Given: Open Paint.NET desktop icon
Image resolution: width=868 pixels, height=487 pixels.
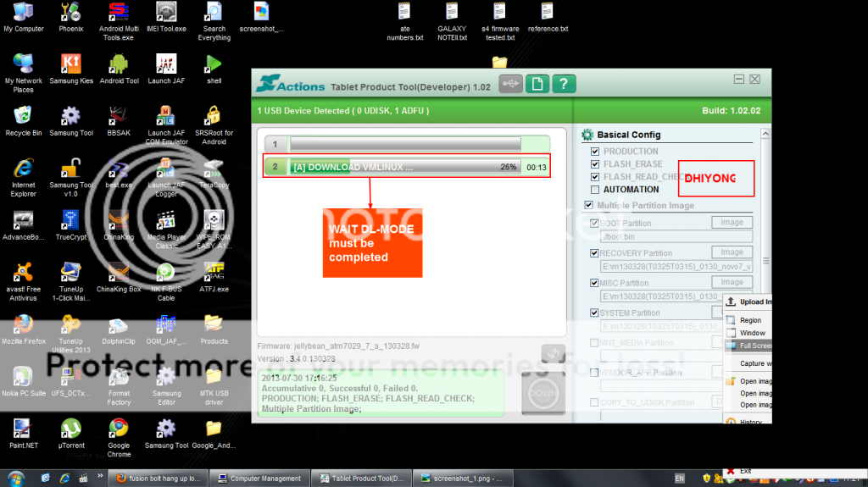Looking at the screenshot, I should (x=23, y=434).
